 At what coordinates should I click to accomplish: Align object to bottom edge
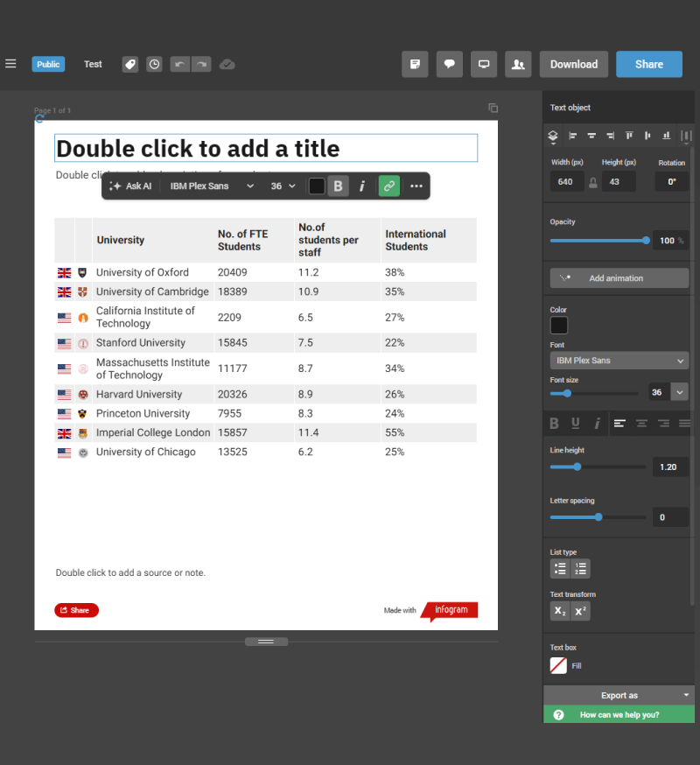667,136
